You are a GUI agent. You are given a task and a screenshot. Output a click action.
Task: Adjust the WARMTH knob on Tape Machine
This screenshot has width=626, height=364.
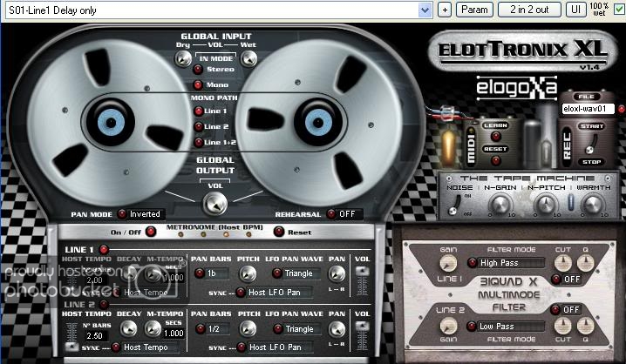(x=593, y=205)
